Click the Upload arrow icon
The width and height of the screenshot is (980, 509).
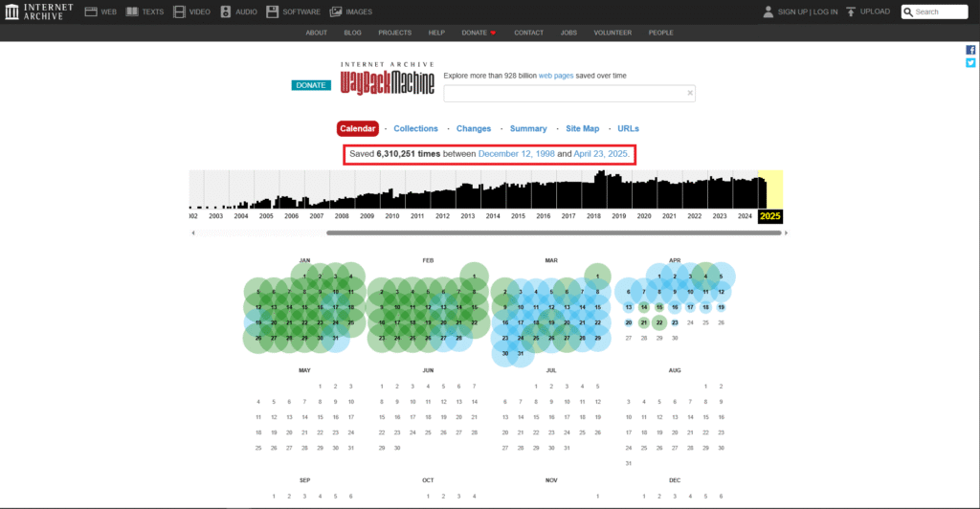[851, 11]
